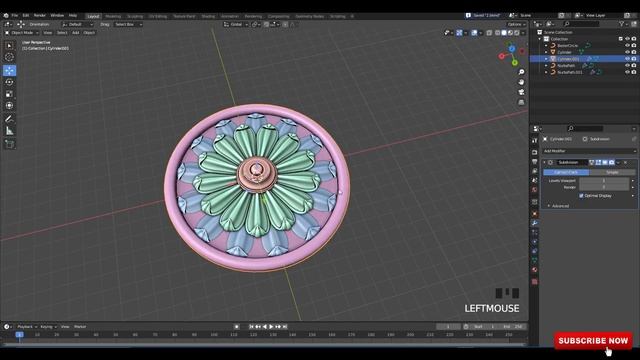Open the Select Box drag dropdown

(x=128, y=24)
